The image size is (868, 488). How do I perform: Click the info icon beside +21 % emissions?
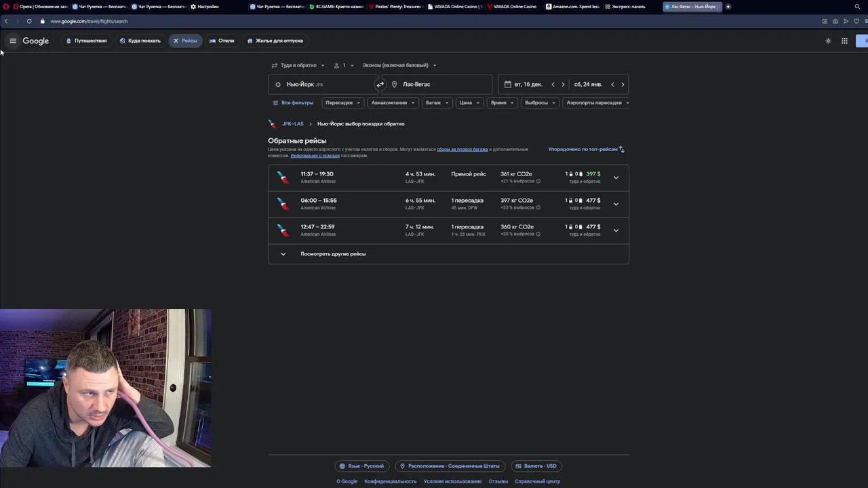pyautogui.click(x=538, y=182)
